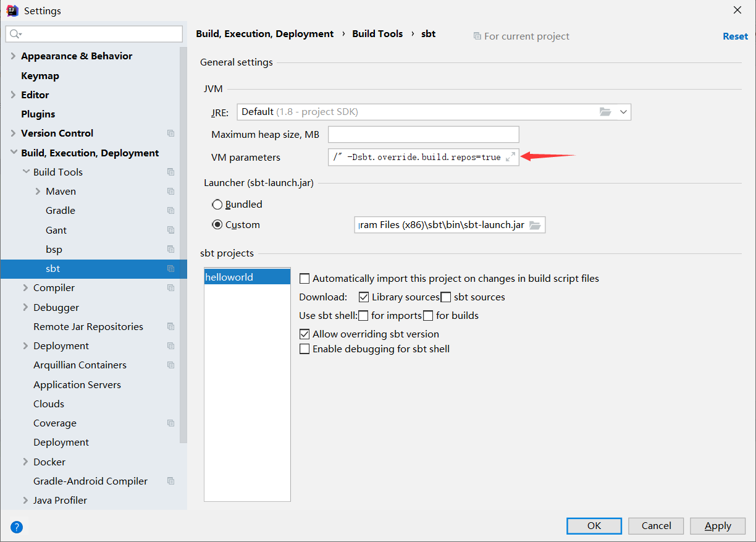Select bsp under Build Tools
The image size is (756, 542).
[54, 250]
